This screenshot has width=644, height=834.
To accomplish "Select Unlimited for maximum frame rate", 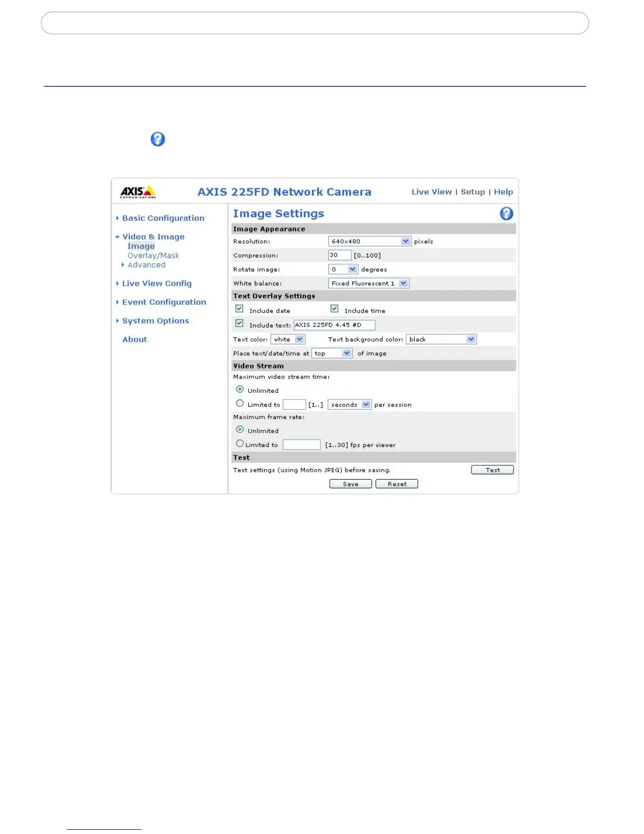I will tap(240, 430).
